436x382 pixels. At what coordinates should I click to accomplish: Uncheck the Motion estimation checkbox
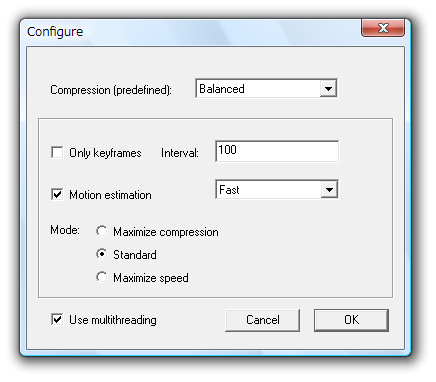click(x=57, y=194)
